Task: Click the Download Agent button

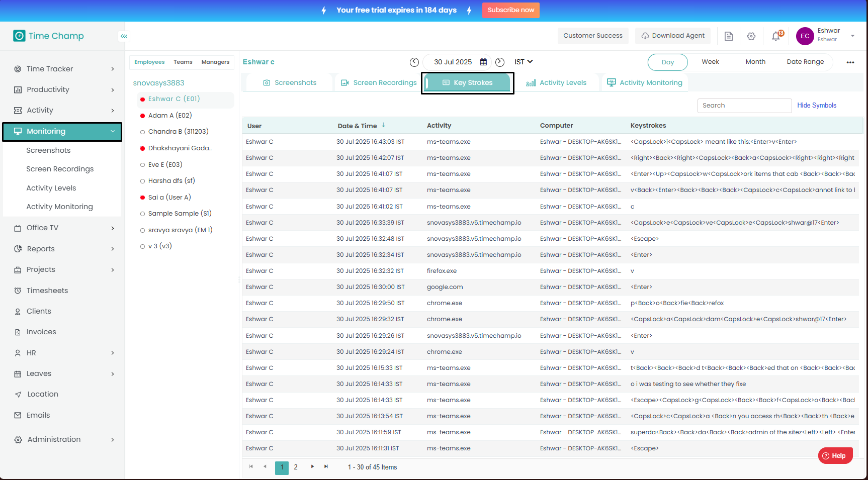Action: [673, 36]
